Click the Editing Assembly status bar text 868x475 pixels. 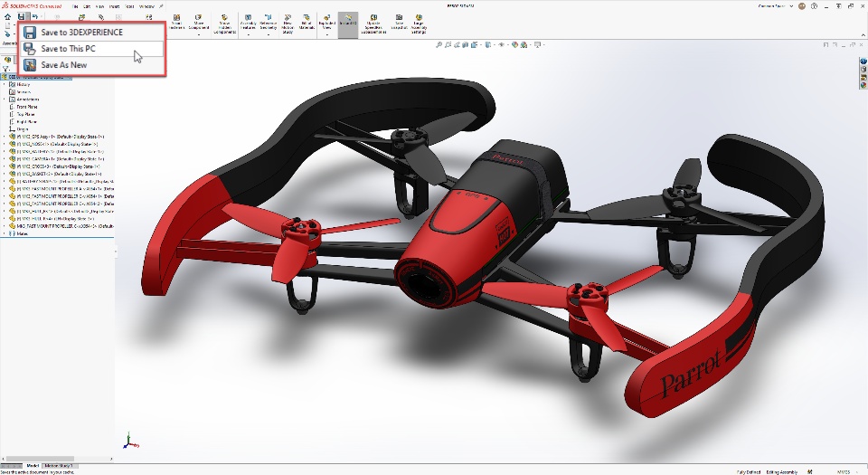tap(781, 471)
